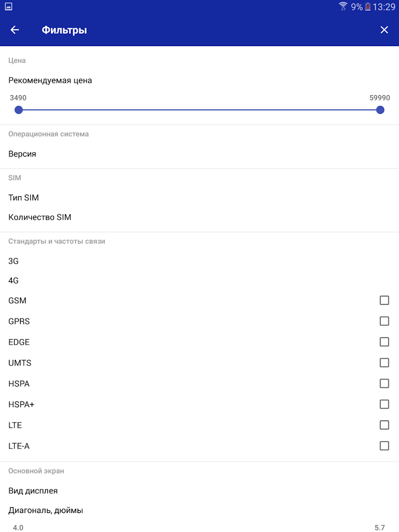Screen dimensions: 399x532
Task: Tap the Wi-Fi status icon
Action: tap(343, 7)
